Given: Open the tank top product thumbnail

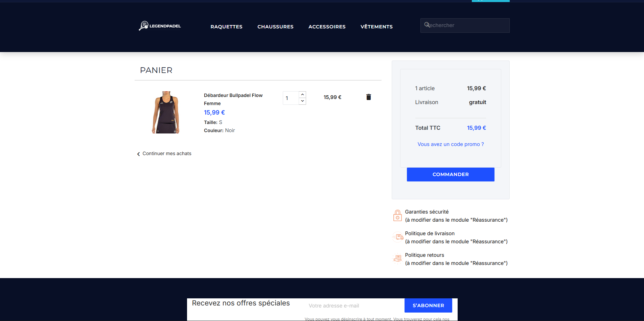Looking at the screenshot, I should (166, 112).
